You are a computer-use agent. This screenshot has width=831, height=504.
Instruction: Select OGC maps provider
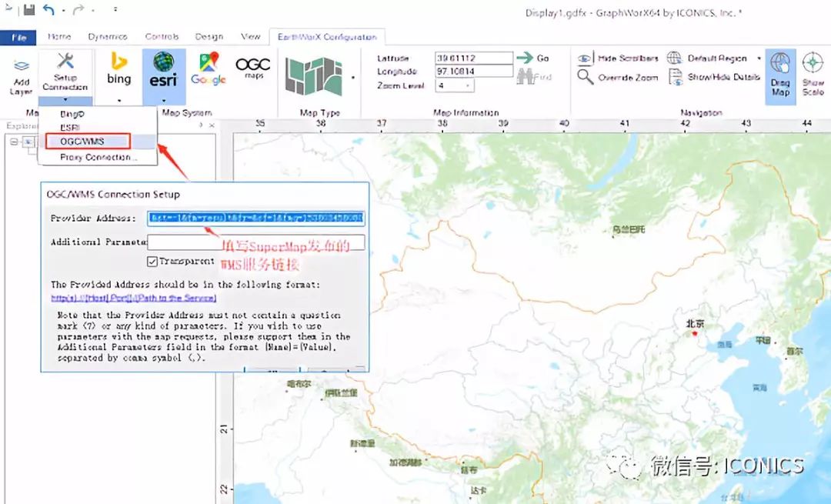[253, 69]
